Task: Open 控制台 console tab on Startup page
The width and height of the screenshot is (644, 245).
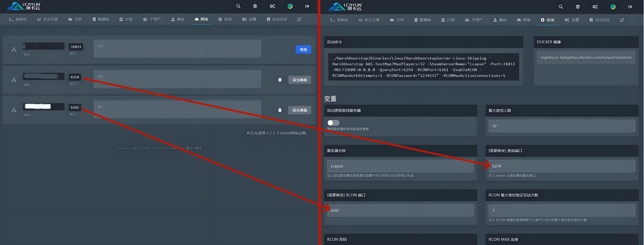Action: click(339, 20)
